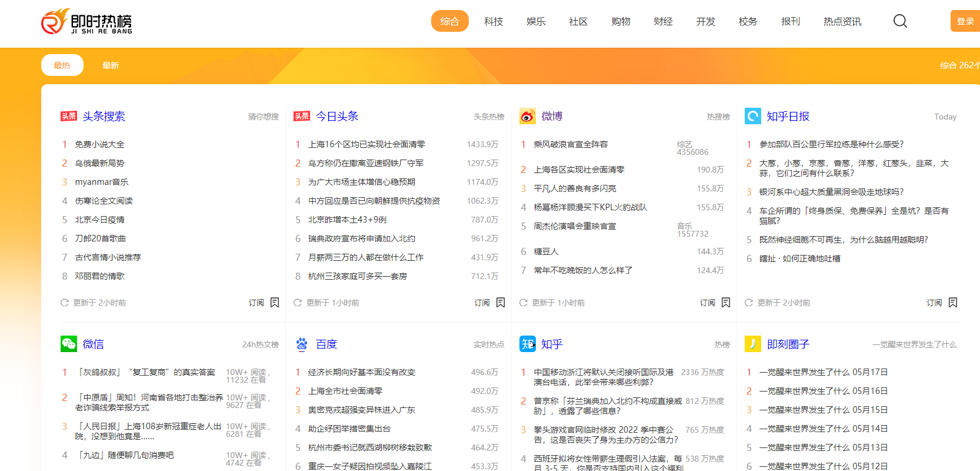Click the 即时热榜 site logo

[86, 22]
